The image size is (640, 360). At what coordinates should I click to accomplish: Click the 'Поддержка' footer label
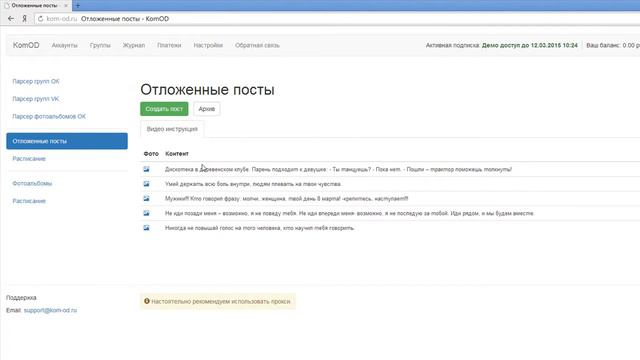(21, 298)
